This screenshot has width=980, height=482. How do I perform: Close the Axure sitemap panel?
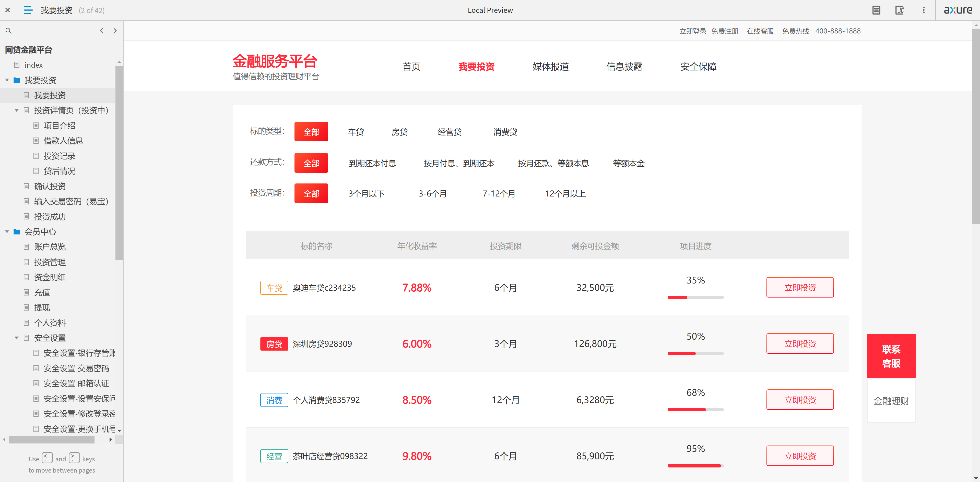(8, 10)
